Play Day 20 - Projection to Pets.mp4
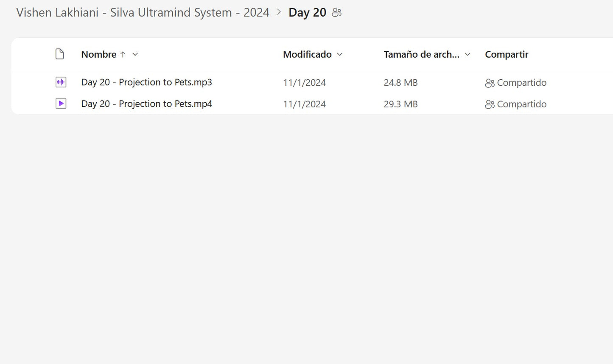 pos(146,104)
